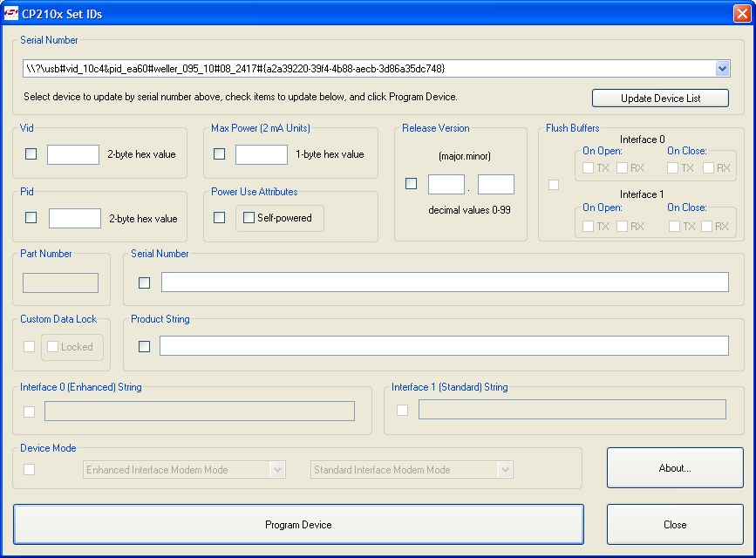Click the Interface 0 (Enhanced) String field

tap(200, 412)
